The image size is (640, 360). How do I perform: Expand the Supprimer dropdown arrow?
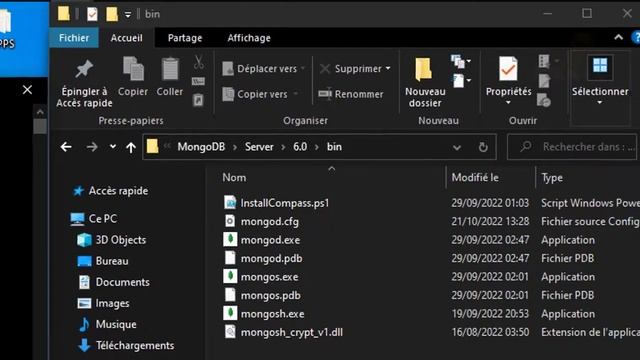(388, 69)
